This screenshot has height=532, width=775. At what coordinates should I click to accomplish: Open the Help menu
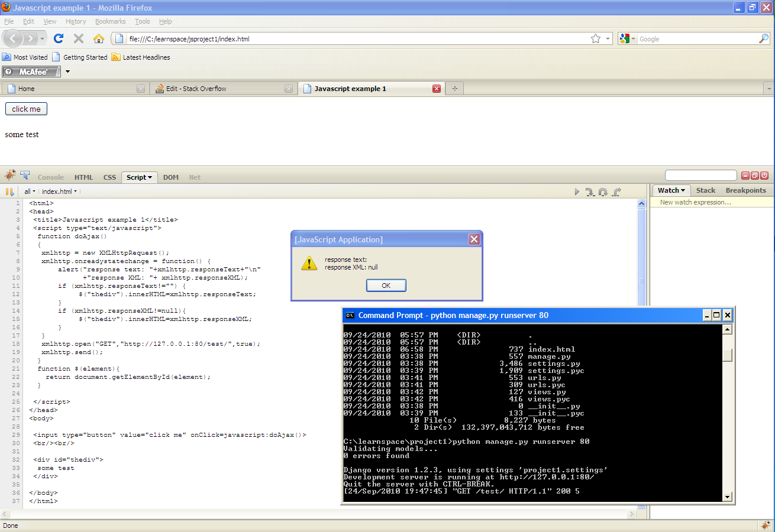(x=166, y=21)
